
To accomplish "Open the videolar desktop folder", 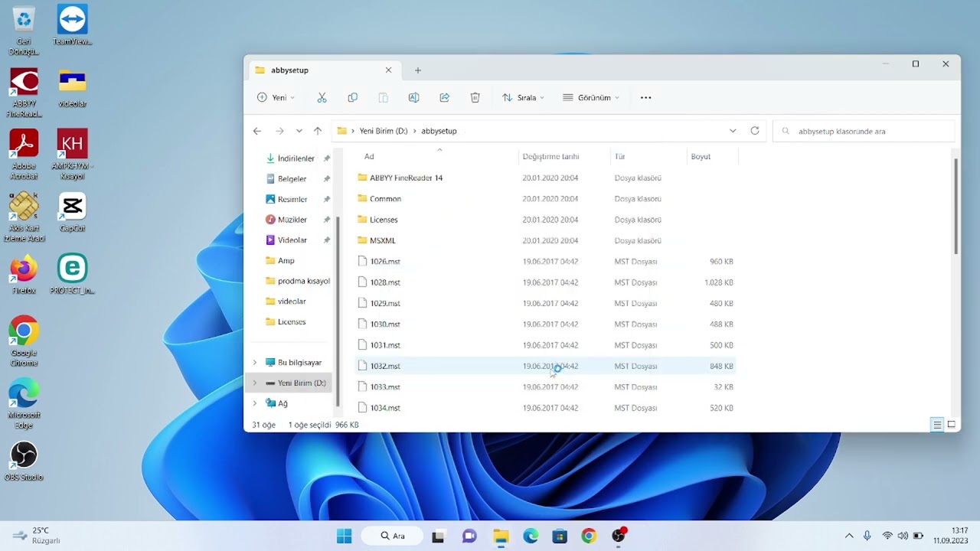I will pos(72,87).
